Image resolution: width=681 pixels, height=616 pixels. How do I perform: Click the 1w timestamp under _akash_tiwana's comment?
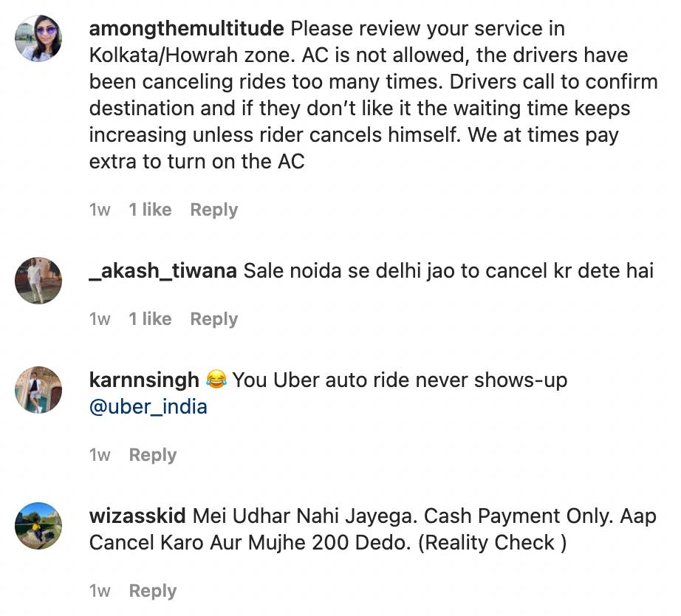click(x=100, y=319)
